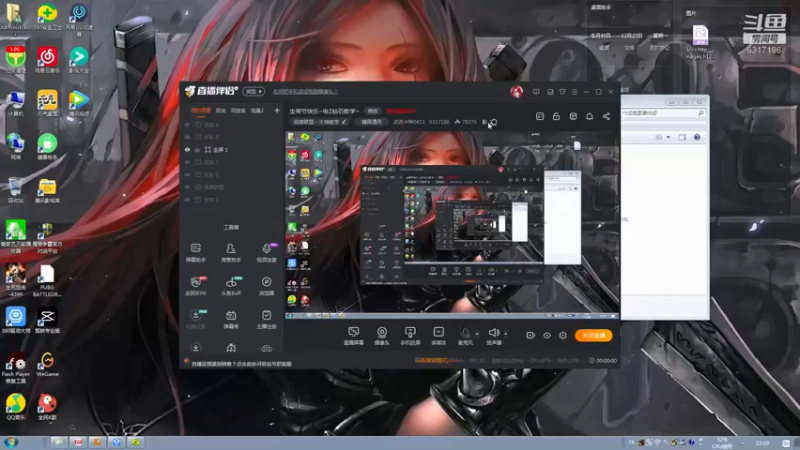Viewport: 800px width, 450px height.
Task: Open the phone-casting help link in the title bar
Action: pos(305,92)
